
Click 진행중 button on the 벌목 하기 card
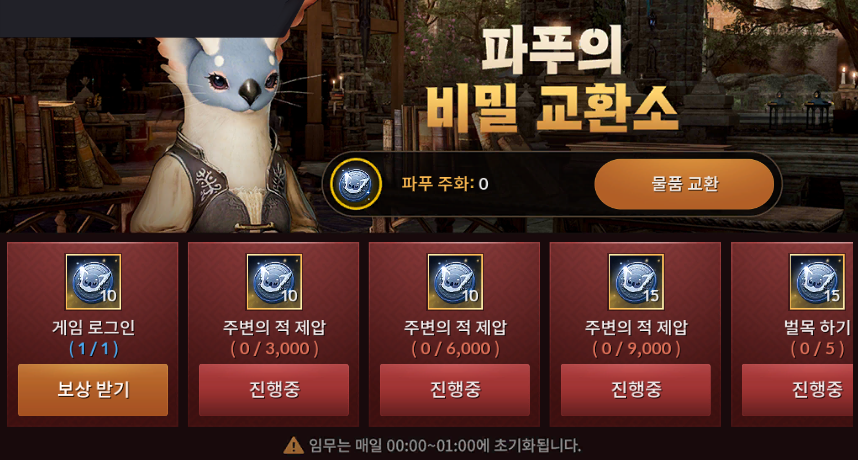pyautogui.click(x=800, y=390)
